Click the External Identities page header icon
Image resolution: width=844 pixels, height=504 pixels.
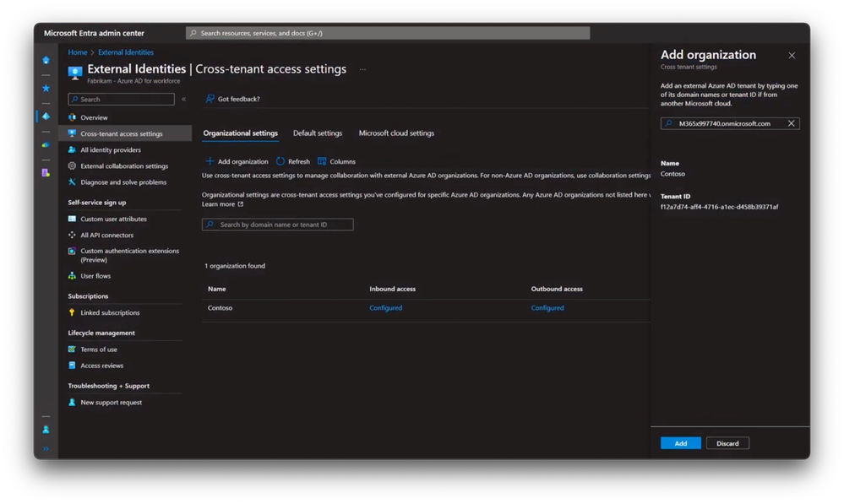point(75,72)
